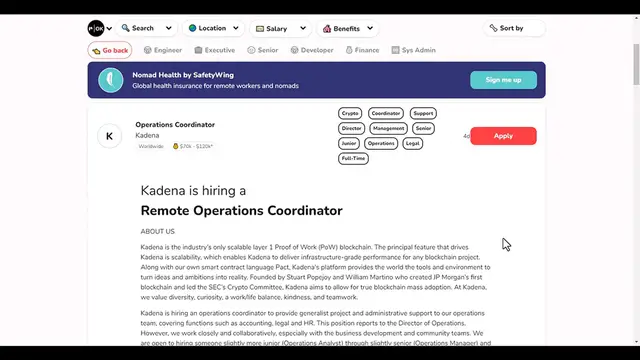The height and width of the screenshot is (360, 640).
Task: Click the Remote Operations Coordinator heading
Action: tap(242, 211)
